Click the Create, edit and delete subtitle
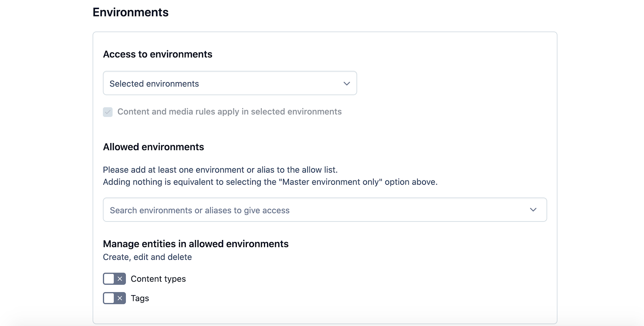Viewport: 644px width, 326px height. coord(147,257)
